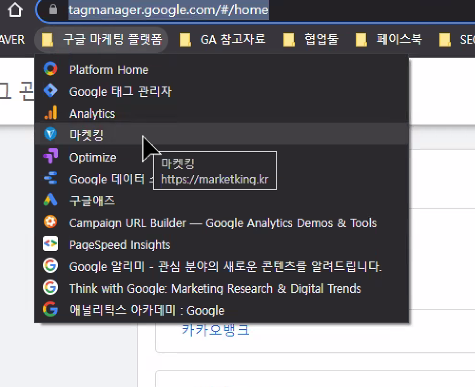Viewport: 475px width, 387px height.
Task: Open the 마켓킹 bookmark
Action: tap(221, 135)
